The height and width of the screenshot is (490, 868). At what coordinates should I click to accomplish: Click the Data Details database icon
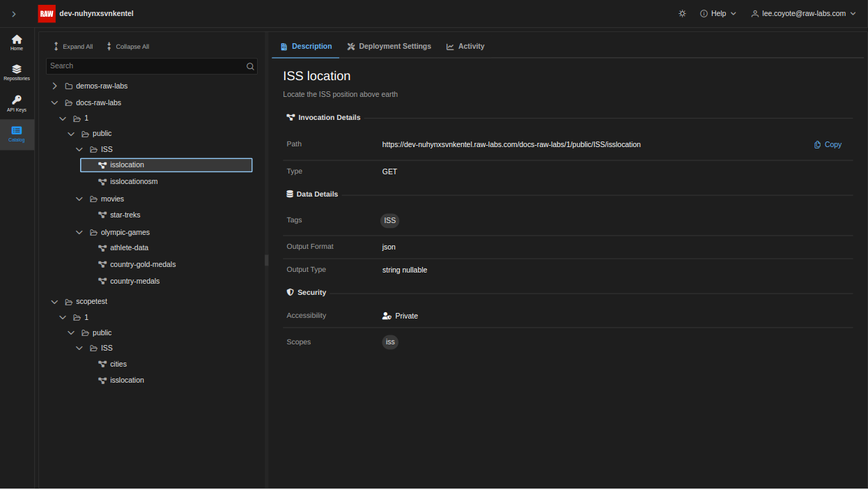pyautogui.click(x=290, y=194)
